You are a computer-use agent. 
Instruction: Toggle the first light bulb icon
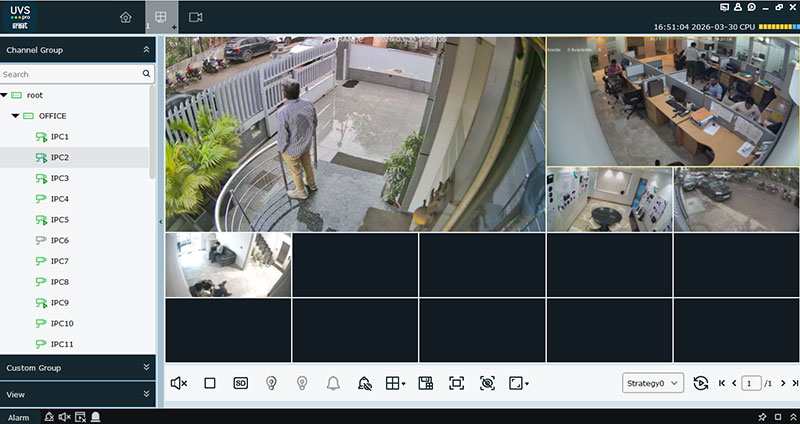point(271,383)
